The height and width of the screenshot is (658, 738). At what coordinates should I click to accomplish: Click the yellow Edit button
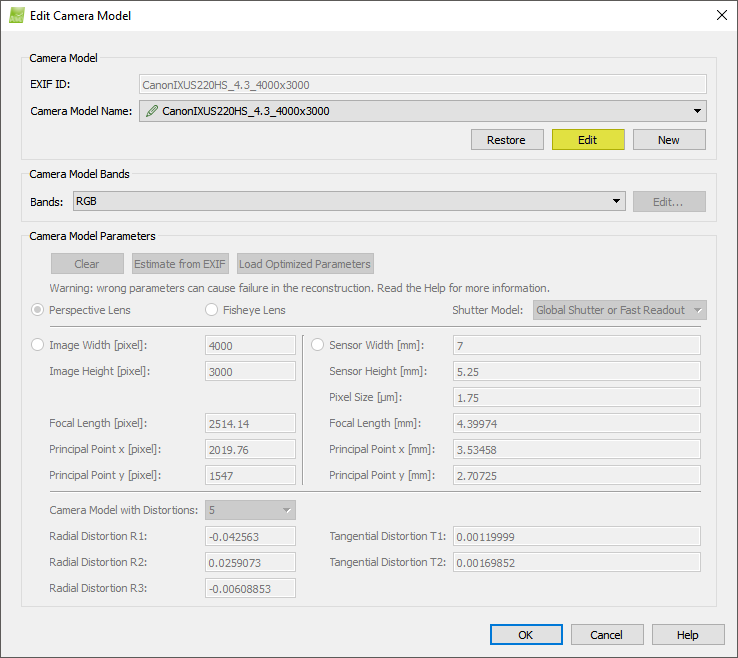(588, 140)
